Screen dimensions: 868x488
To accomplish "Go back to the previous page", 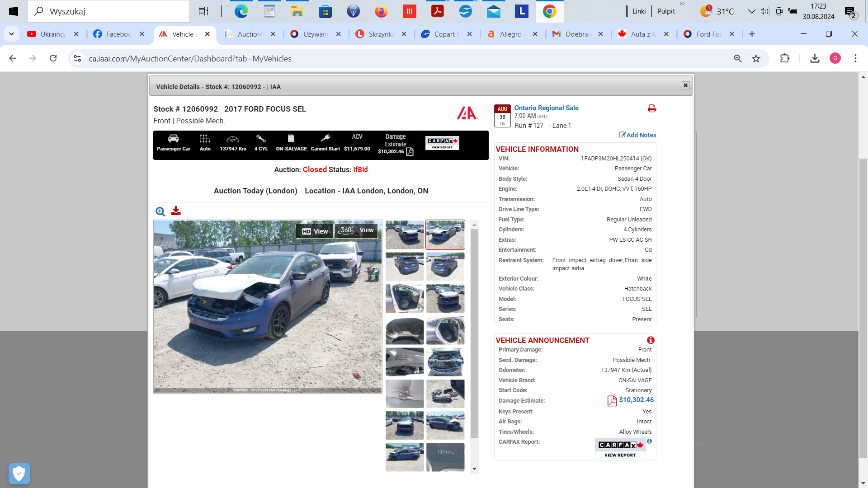I will (x=13, y=58).
